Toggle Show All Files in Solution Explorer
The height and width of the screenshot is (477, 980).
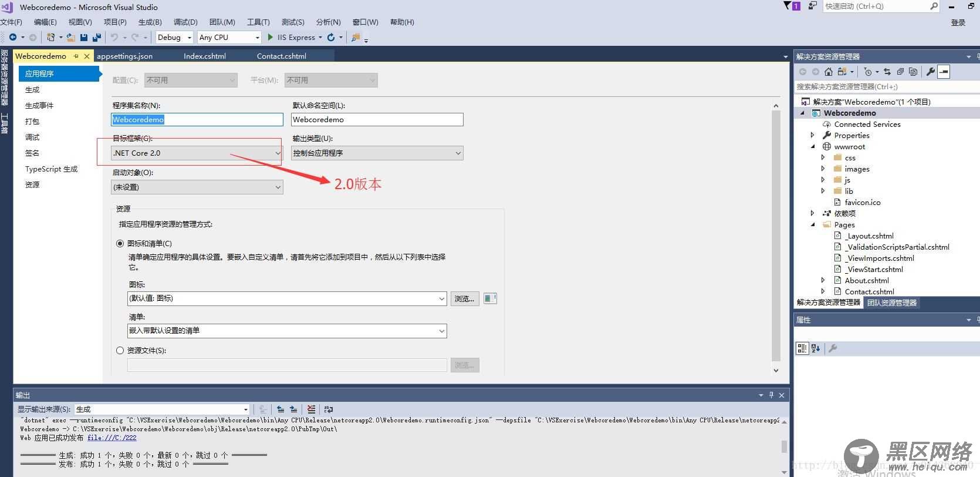[913, 72]
